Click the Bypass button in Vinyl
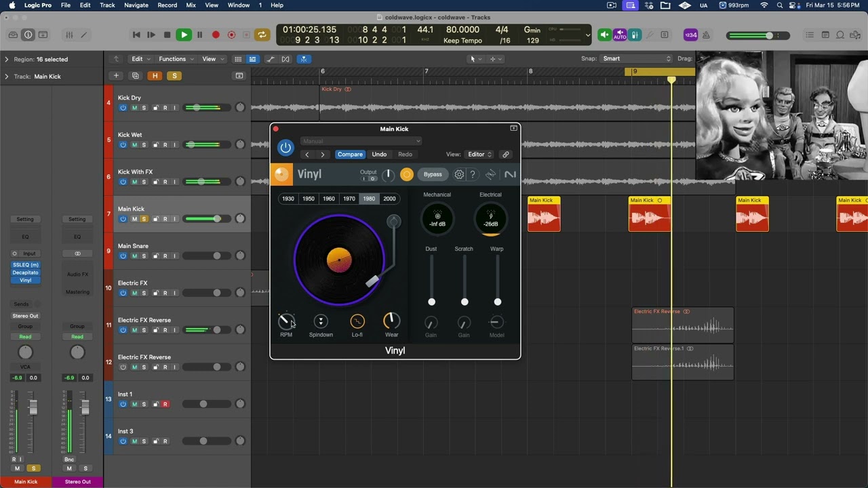Viewport: 868px width, 488px height. click(433, 174)
